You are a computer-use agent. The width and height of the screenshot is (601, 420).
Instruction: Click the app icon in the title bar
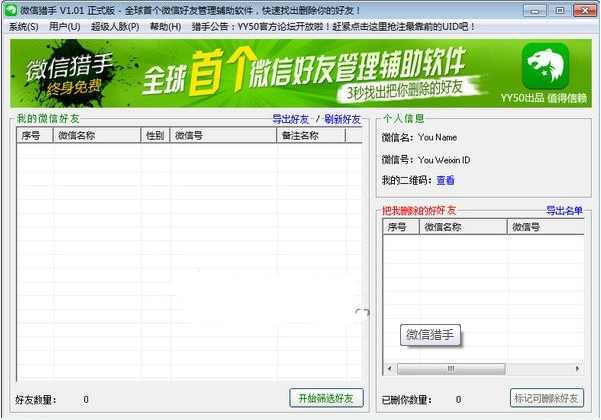point(10,10)
